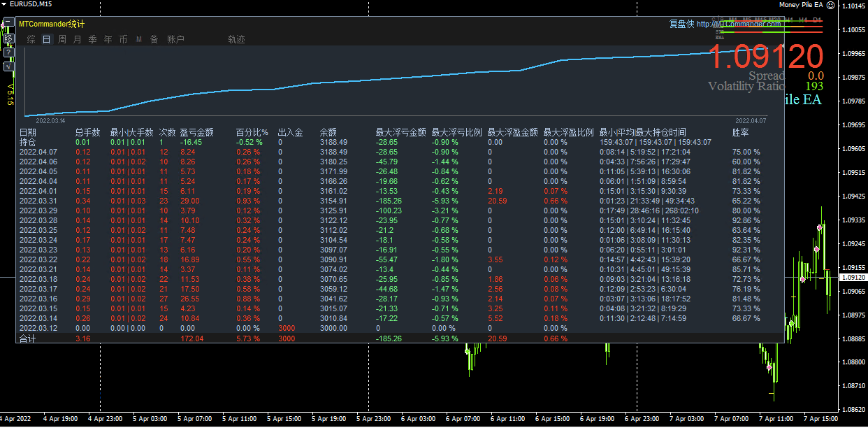Open the MTCommander.com website link
This screenshot has width=868, height=428.
(x=739, y=24)
